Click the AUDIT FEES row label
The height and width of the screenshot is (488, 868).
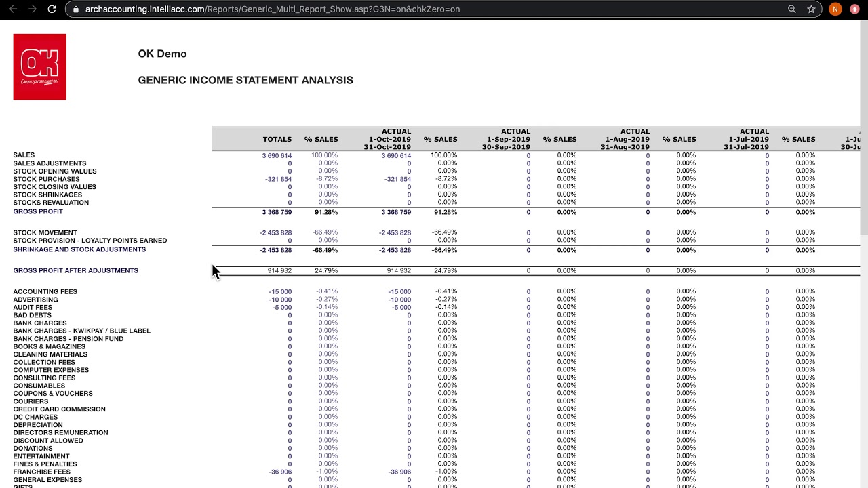(33, 308)
